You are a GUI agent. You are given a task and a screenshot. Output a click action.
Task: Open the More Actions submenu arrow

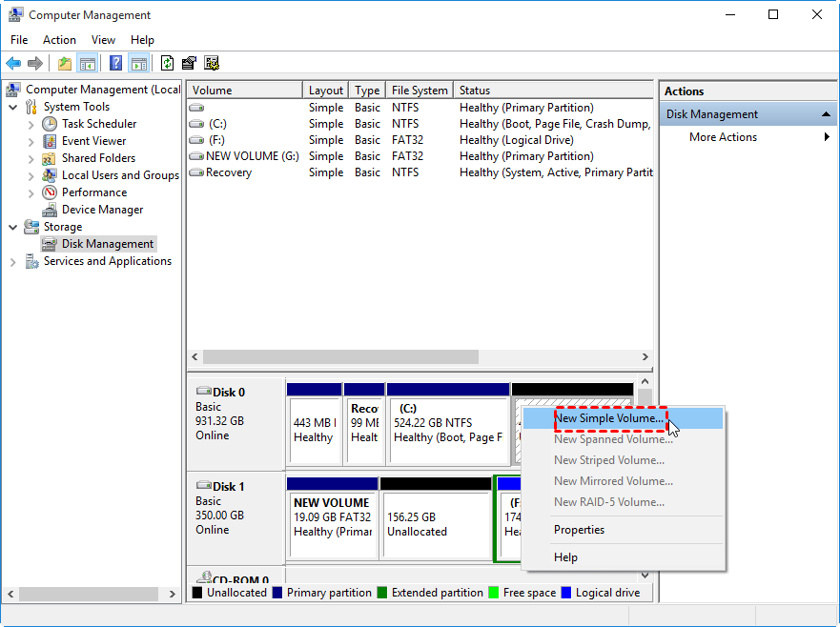pyautogui.click(x=827, y=137)
